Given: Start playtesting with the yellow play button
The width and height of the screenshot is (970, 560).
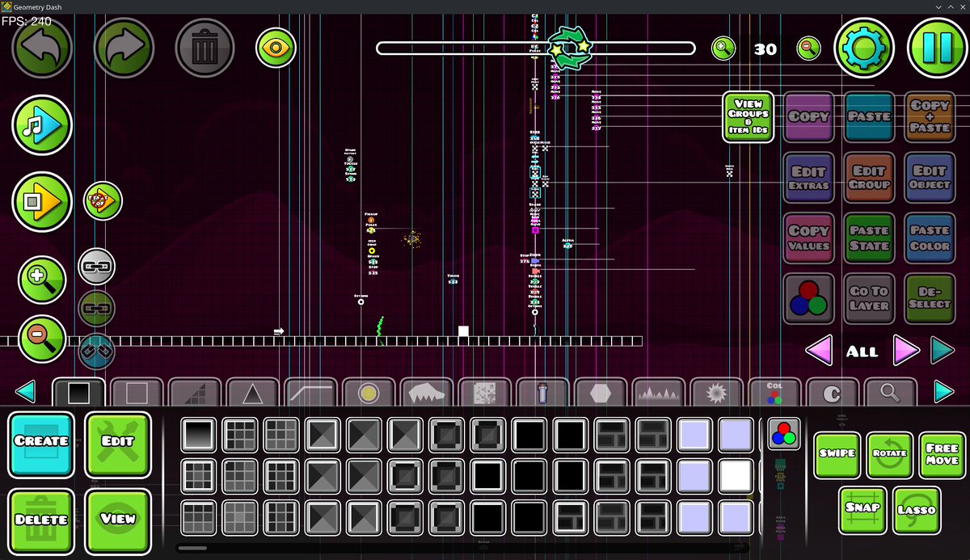Looking at the screenshot, I should 42,201.
